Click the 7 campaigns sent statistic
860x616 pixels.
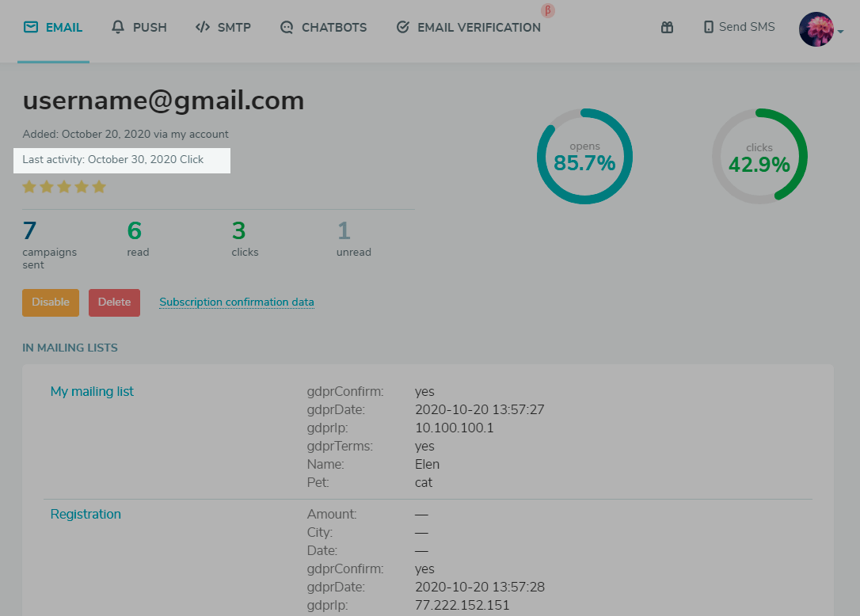pyautogui.click(x=49, y=245)
